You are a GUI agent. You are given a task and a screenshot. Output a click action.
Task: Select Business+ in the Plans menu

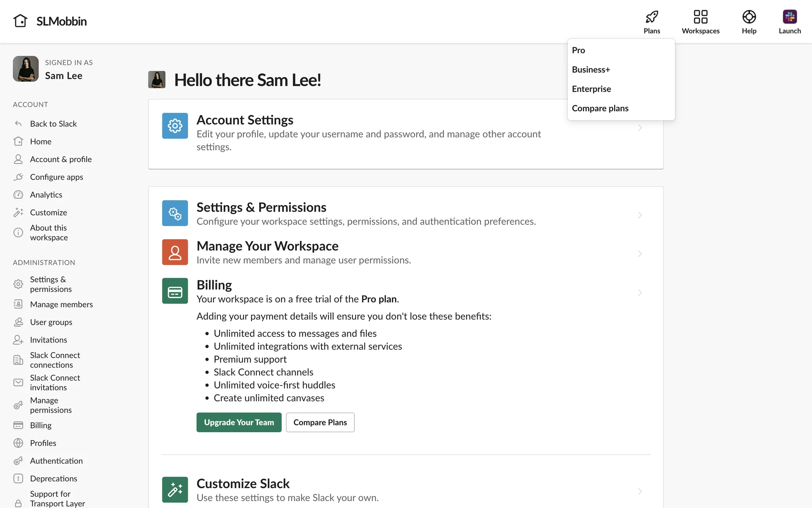591,69
